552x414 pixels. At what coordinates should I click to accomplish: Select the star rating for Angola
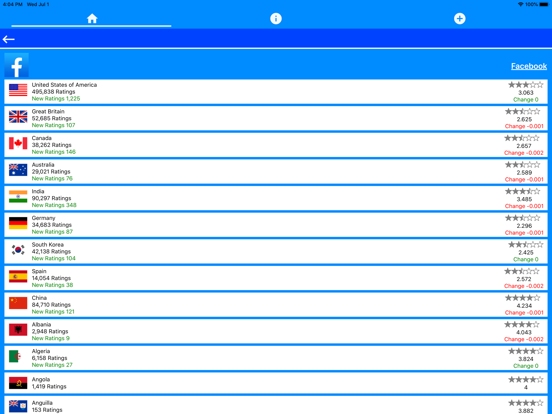pos(526,380)
